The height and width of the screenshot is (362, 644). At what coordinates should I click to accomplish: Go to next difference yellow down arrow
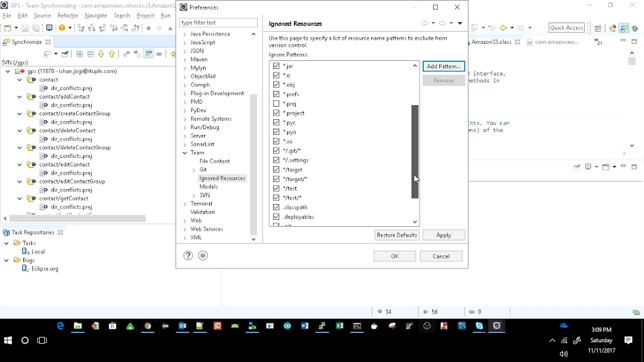(x=101, y=54)
